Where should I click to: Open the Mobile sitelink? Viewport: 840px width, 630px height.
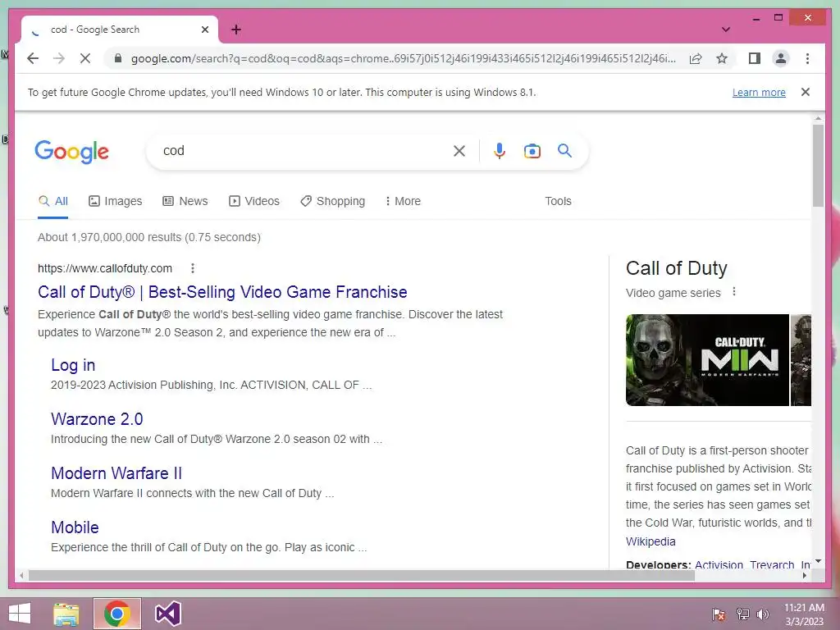[75, 527]
